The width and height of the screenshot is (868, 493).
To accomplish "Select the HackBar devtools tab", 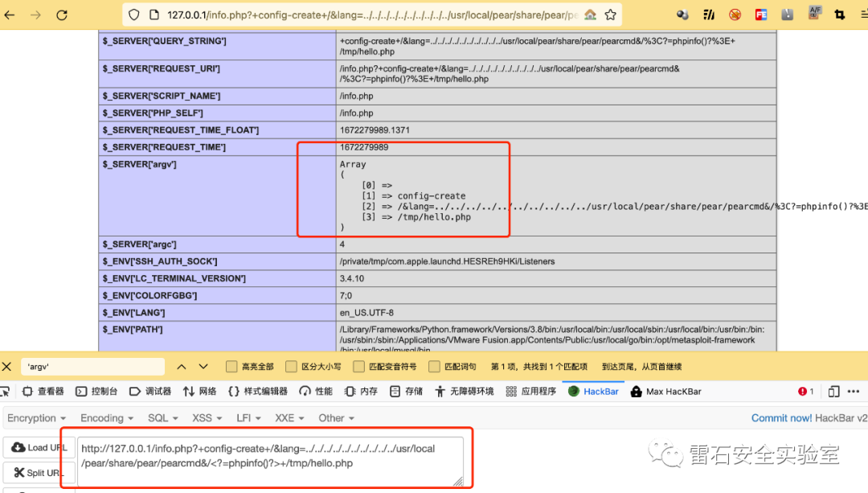I will pyautogui.click(x=593, y=392).
